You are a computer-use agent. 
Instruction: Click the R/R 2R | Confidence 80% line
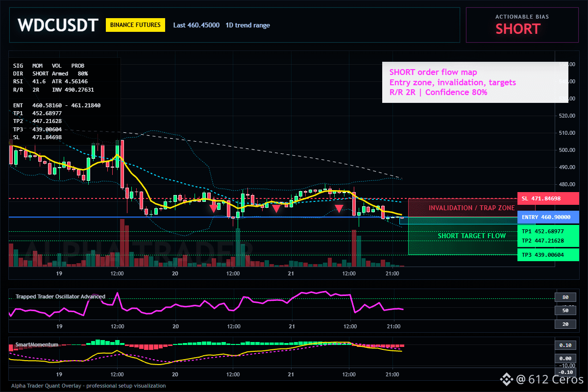coord(438,92)
